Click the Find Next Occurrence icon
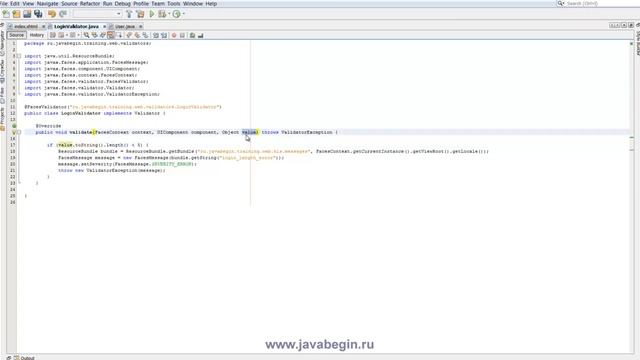 click(x=102, y=36)
